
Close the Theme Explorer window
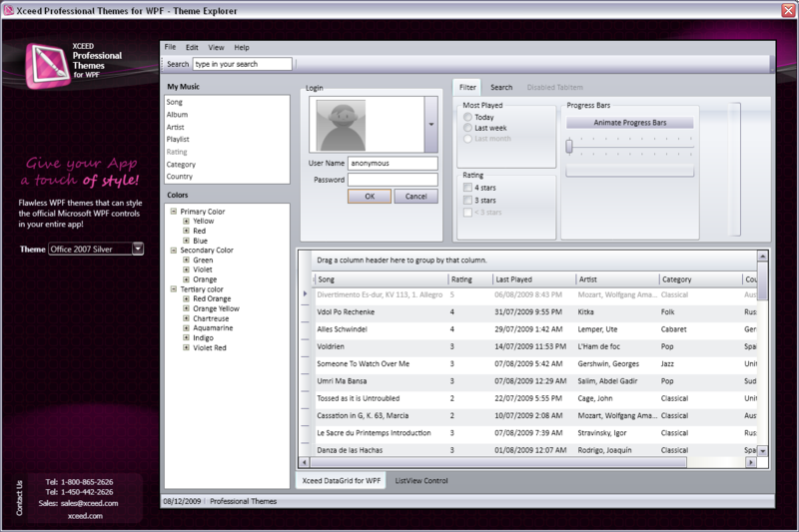click(788, 10)
